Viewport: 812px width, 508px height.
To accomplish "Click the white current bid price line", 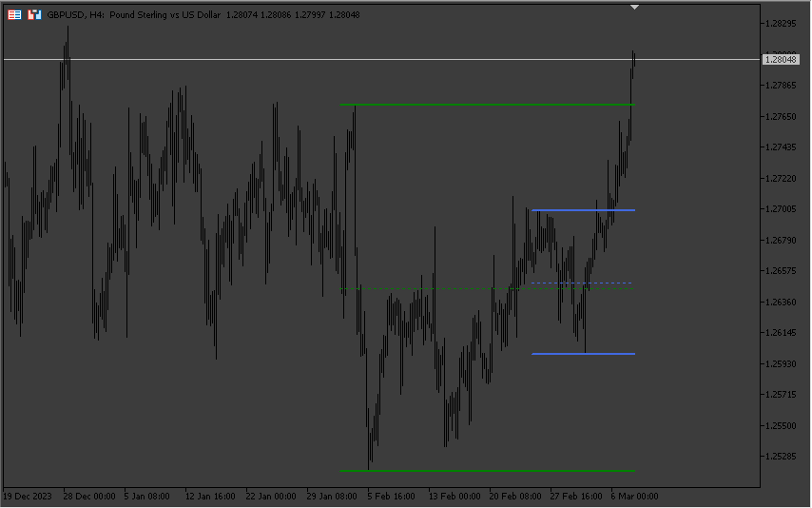I will pos(381,60).
